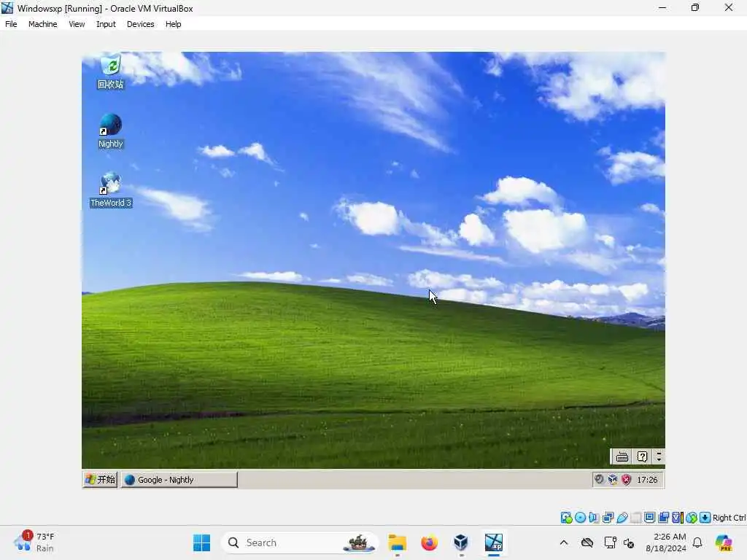
Task: Open the notifications bell icon
Action: pos(697,542)
